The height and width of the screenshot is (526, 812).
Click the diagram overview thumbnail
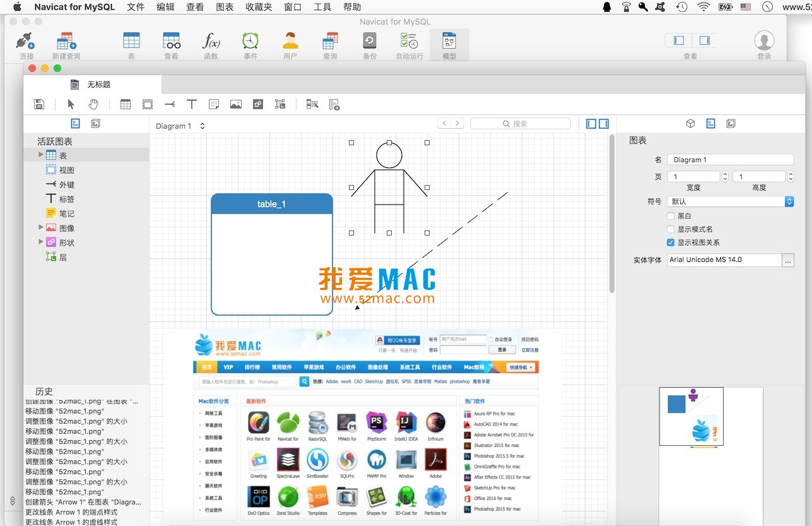691,416
